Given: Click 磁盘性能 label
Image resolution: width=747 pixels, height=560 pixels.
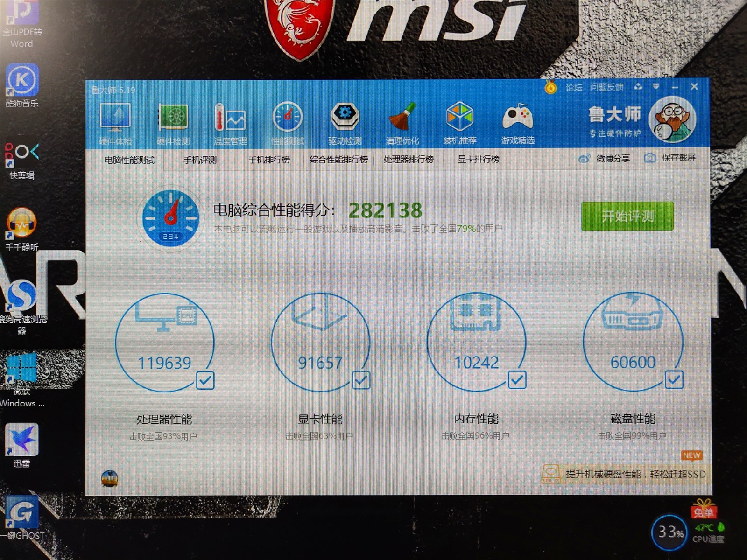Looking at the screenshot, I should [x=633, y=419].
